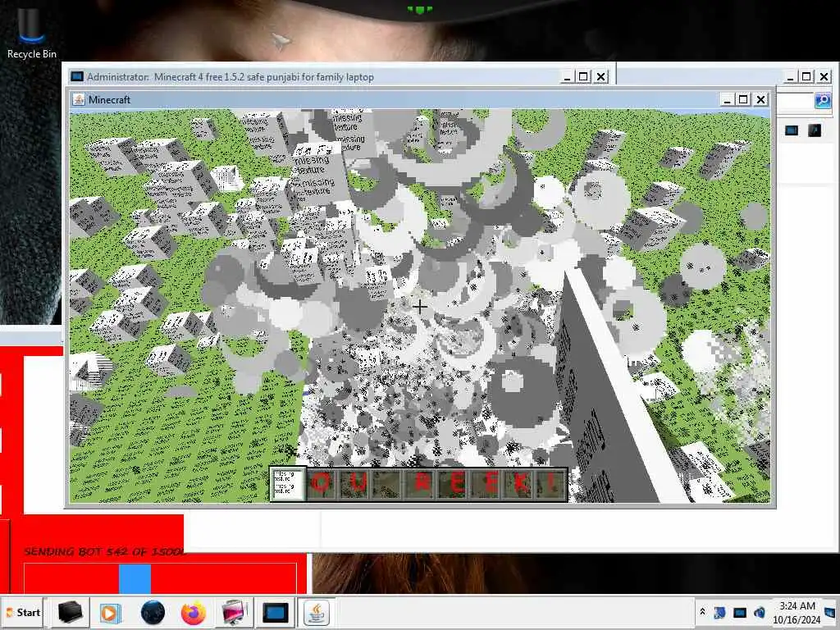The height and width of the screenshot is (630, 840).
Task: Click the Minecraft window title text
Action: [x=109, y=99]
